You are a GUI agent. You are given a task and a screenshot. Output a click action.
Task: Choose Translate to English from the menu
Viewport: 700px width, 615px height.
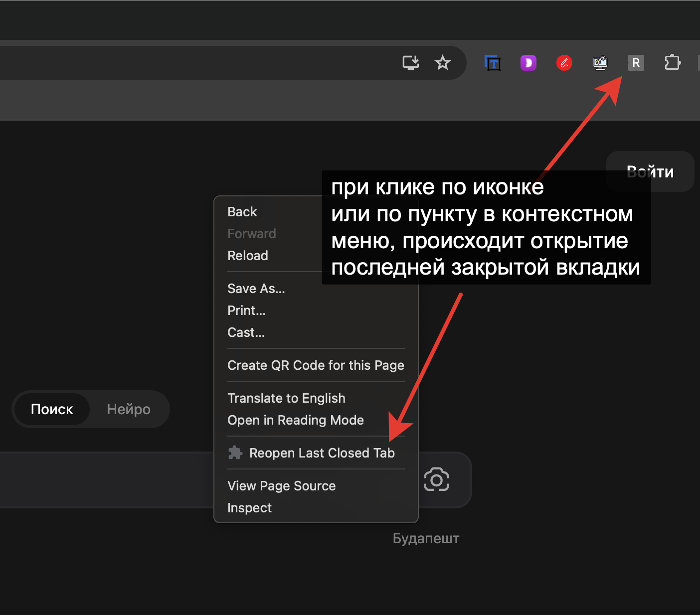(286, 398)
